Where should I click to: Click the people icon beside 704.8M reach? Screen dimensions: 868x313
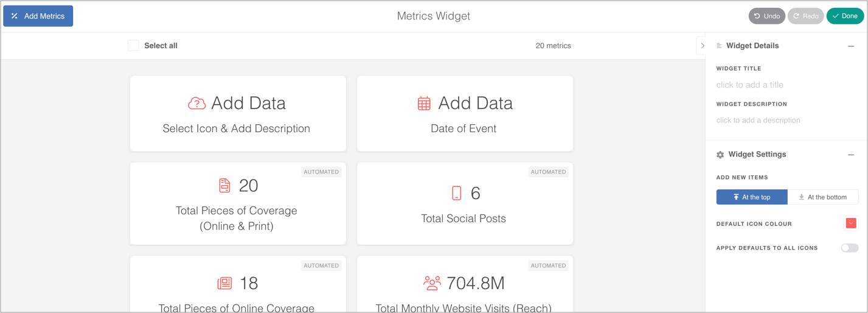pos(432,283)
